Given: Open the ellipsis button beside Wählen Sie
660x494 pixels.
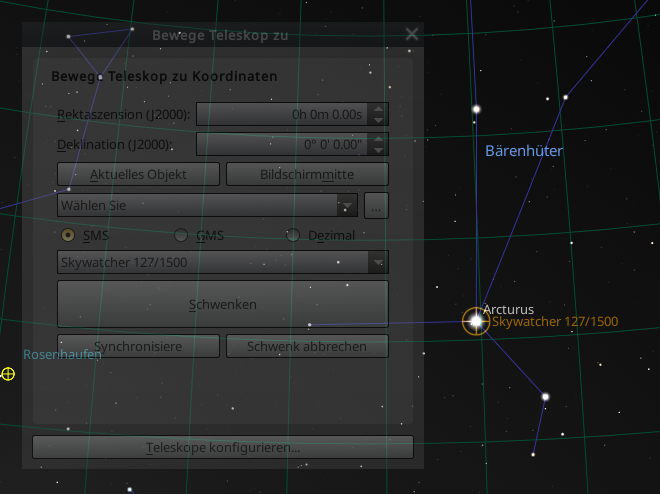Looking at the screenshot, I should click(x=376, y=205).
